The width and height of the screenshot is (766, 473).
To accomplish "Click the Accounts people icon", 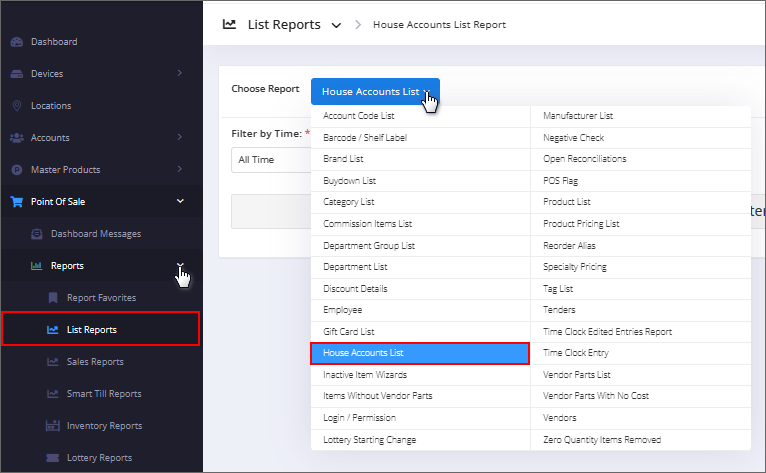I will [x=16, y=138].
